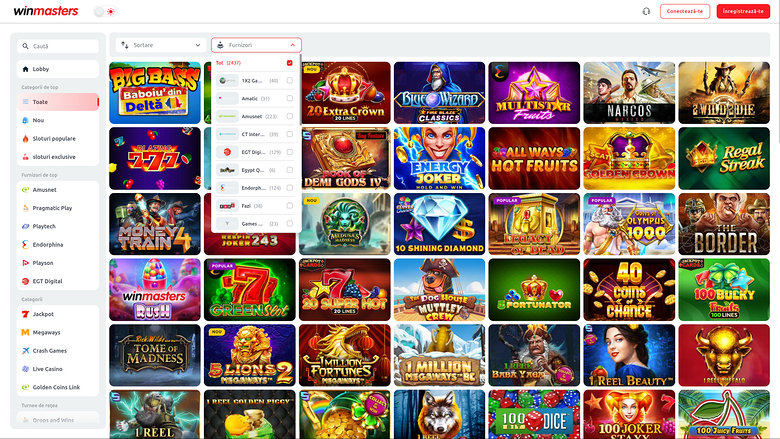Click the Pragmatic Play provider icon
Image resolution: width=780 pixels, height=439 pixels.
pyautogui.click(x=25, y=208)
